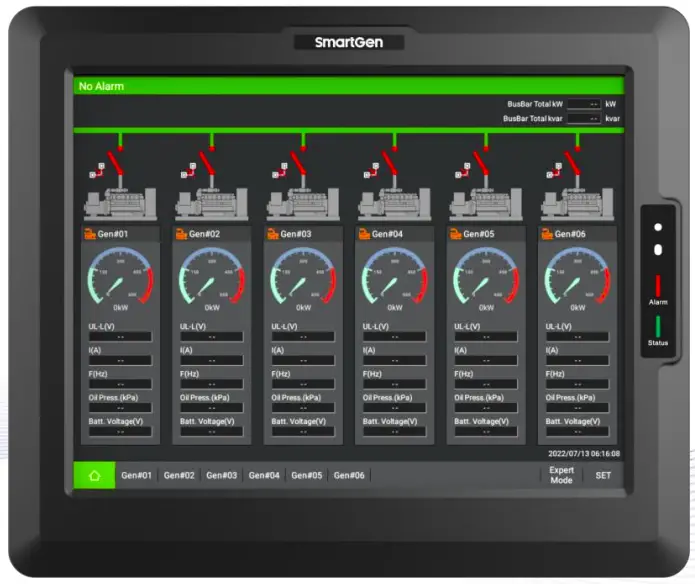This screenshot has height=584, width=695.
Task: Select Gen#02 I(A) value field
Action: click(x=211, y=361)
